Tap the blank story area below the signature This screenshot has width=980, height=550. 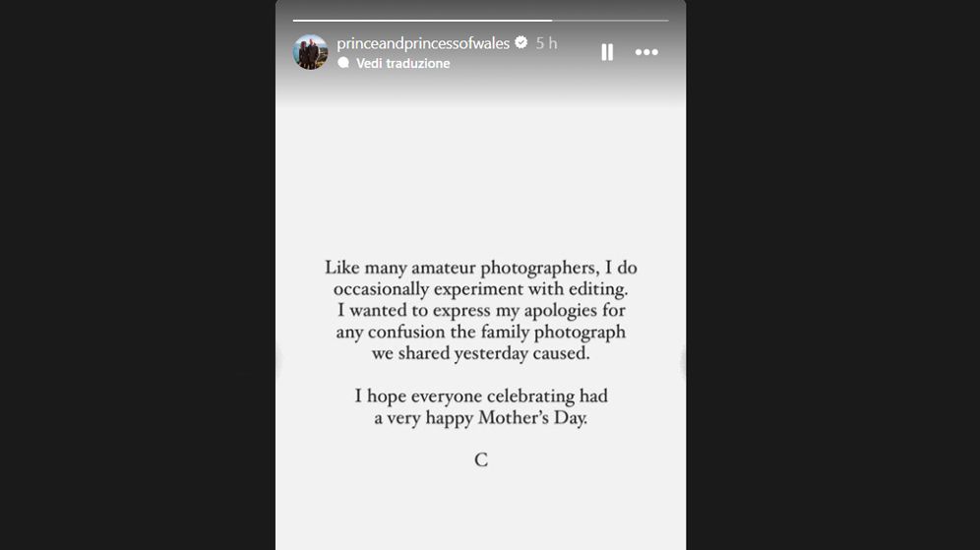(x=481, y=512)
